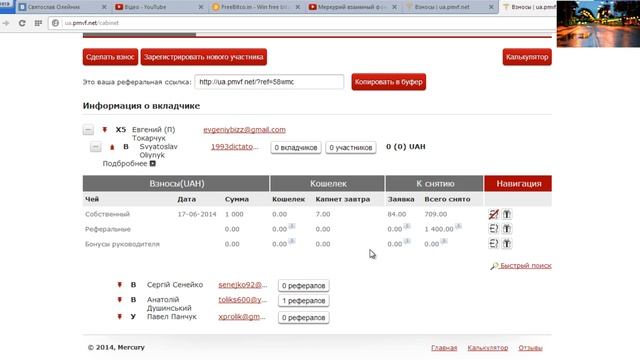Click Зарегистрировать нового участника button
Image resolution: width=640 pixels, height=360 pixels.
[204, 57]
